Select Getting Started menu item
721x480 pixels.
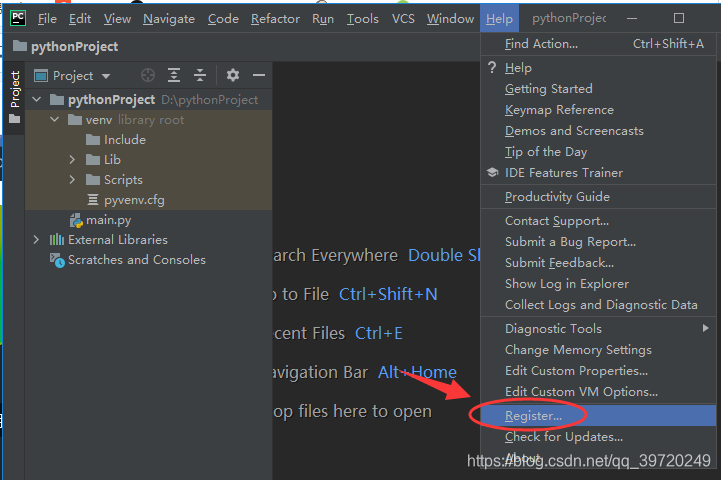point(599,89)
